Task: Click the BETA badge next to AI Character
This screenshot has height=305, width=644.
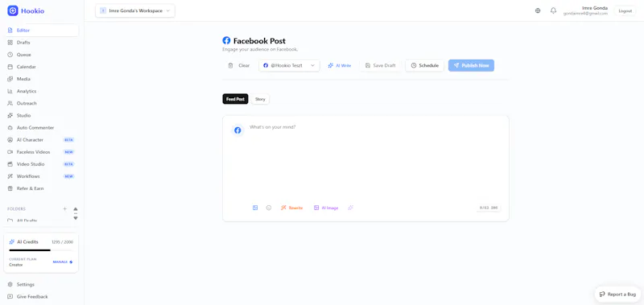Action: click(x=68, y=140)
